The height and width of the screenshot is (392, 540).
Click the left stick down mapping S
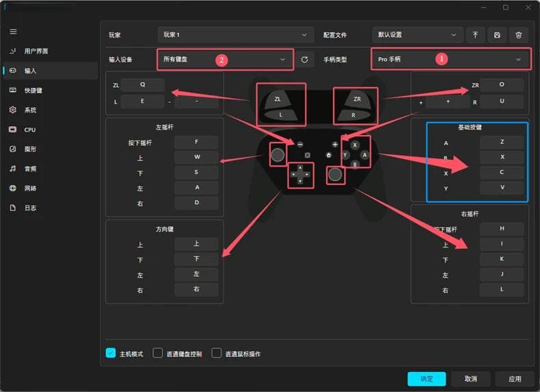(x=196, y=172)
